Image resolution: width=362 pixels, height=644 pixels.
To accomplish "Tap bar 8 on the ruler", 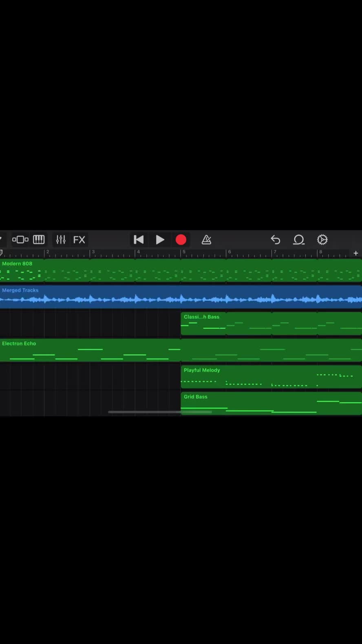I will 321,252.
